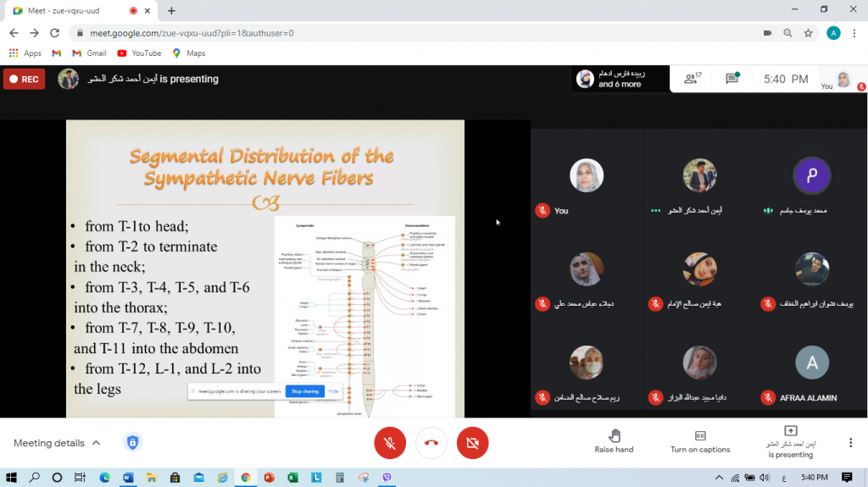Toggle the camera off button
The width and height of the screenshot is (868, 487).
(472, 443)
